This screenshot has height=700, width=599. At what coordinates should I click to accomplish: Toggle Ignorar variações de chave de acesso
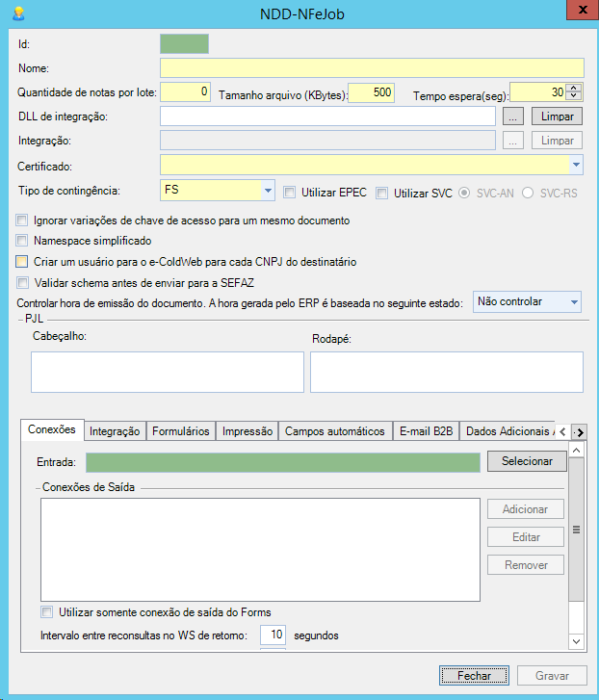pyautogui.click(x=21, y=220)
